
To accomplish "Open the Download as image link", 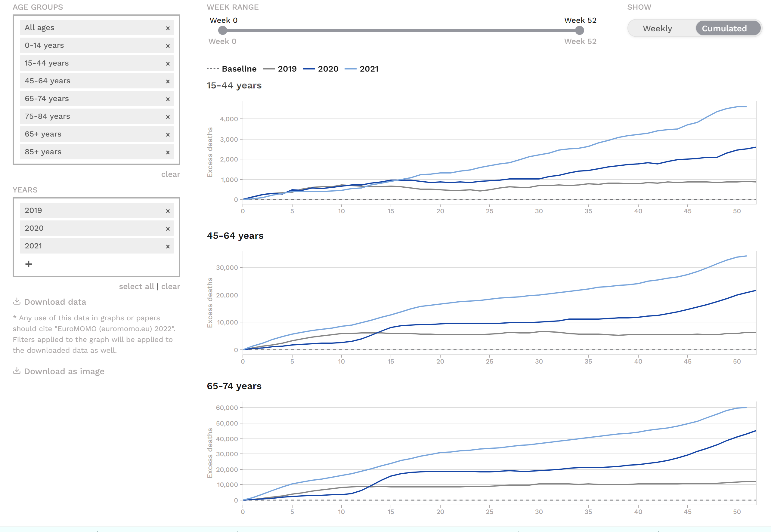I will tap(64, 371).
